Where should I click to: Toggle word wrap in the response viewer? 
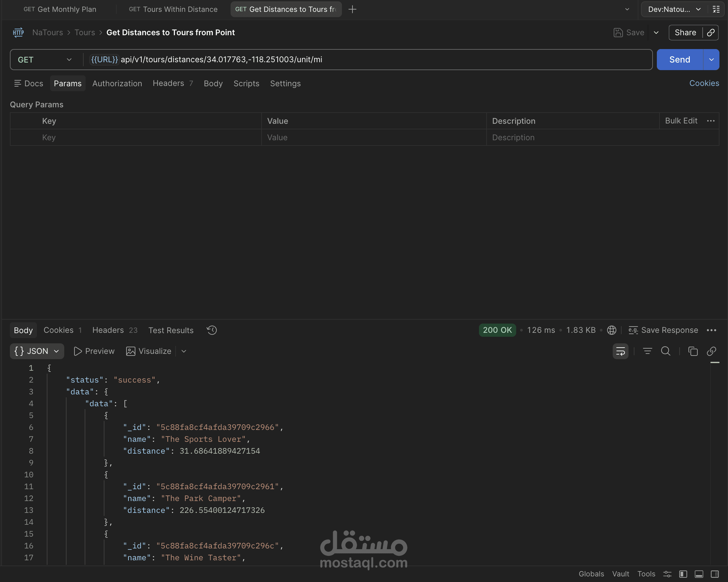[x=620, y=351]
